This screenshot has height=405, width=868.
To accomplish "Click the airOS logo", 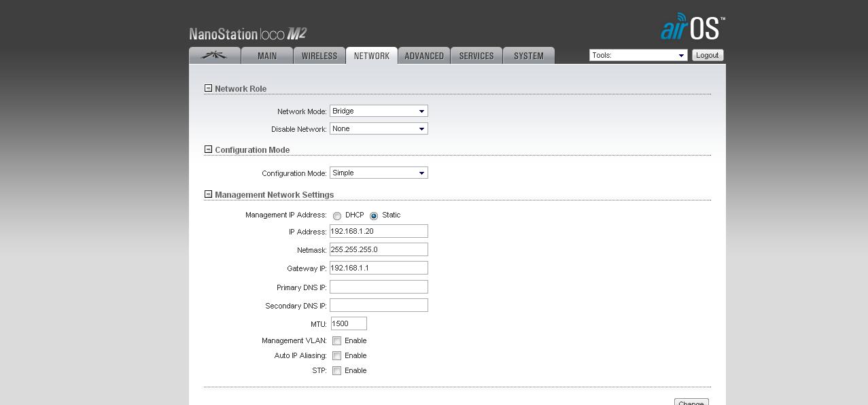I will 692,27.
